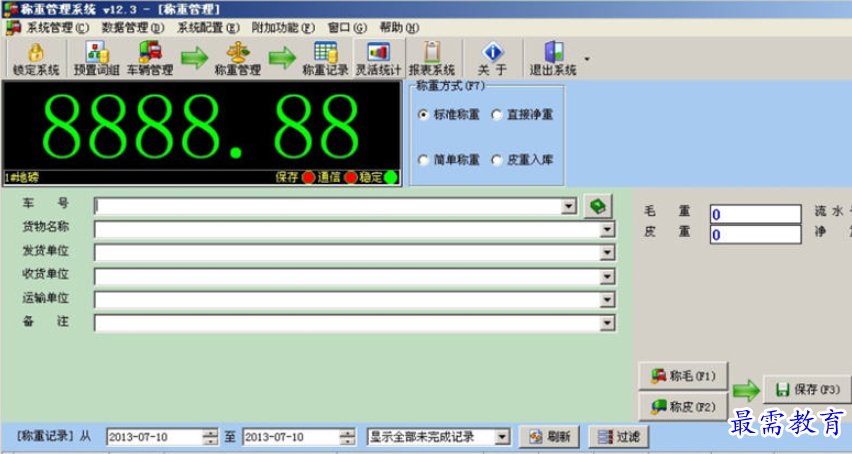Click the end date stepper after 至
852x454 pixels.
[x=347, y=437]
